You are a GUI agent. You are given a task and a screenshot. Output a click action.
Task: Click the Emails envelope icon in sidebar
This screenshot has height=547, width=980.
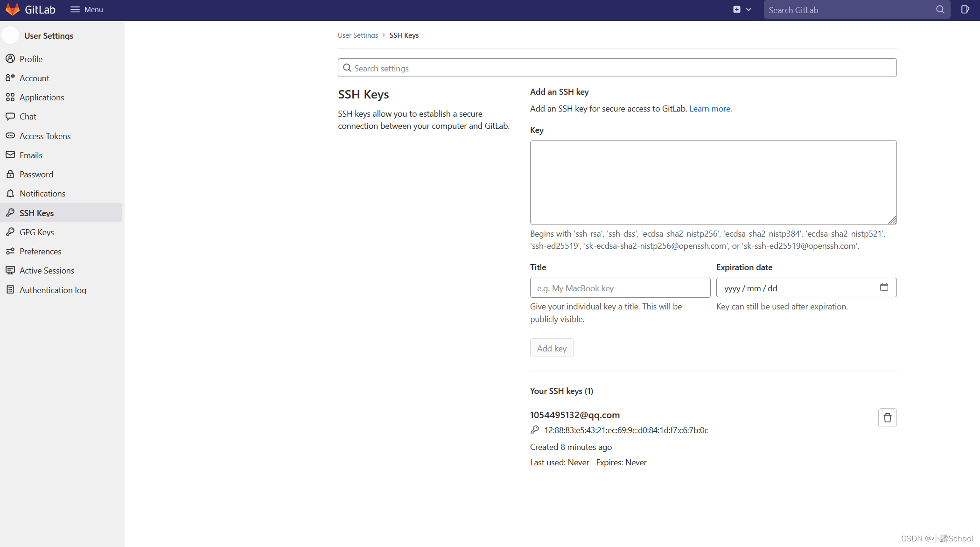pyautogui.click(x=10, y=155)
